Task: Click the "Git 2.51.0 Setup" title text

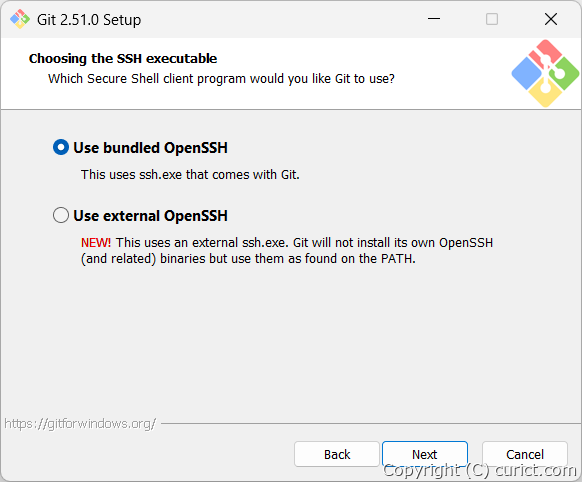Action: point(89,20)
